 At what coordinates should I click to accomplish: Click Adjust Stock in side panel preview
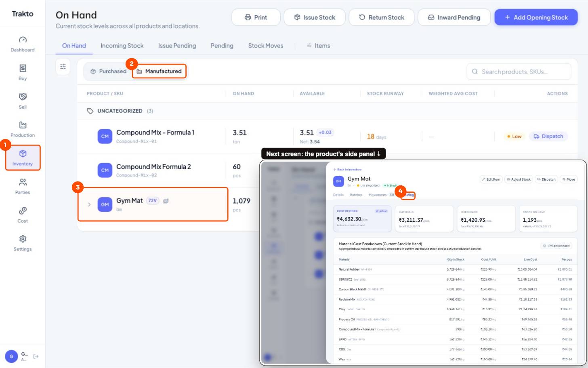click(519, 179)
